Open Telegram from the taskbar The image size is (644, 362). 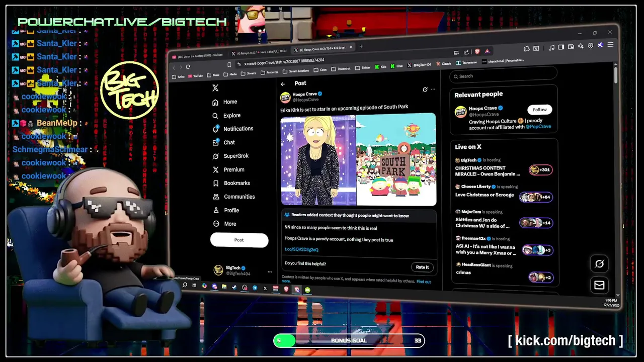coord(255,288)
